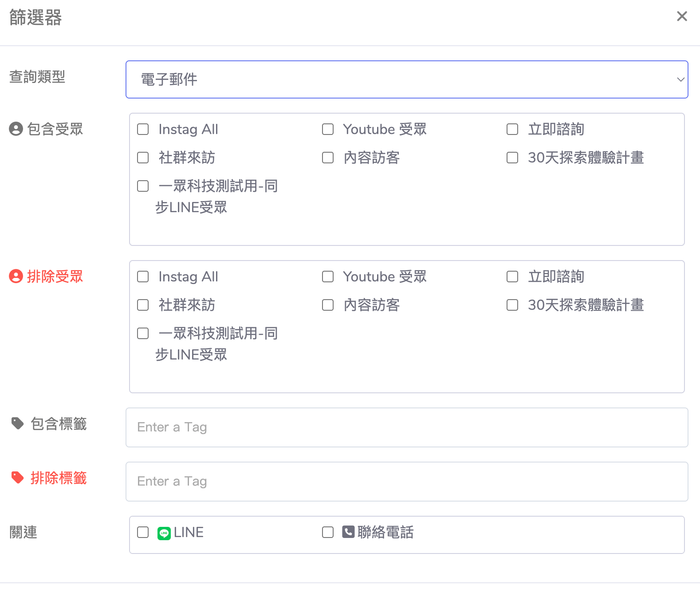Click the green LINE logo icon
This screenshot has width=700, height=593.
point(164,533)
